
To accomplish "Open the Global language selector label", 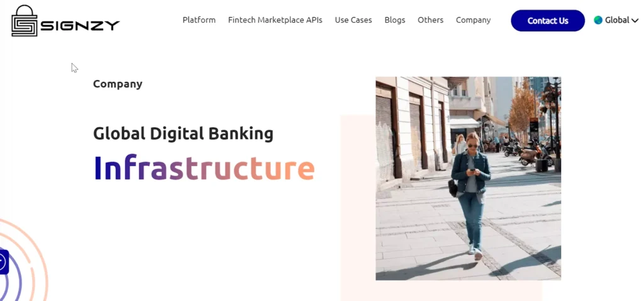I will (x=617, y=20).
